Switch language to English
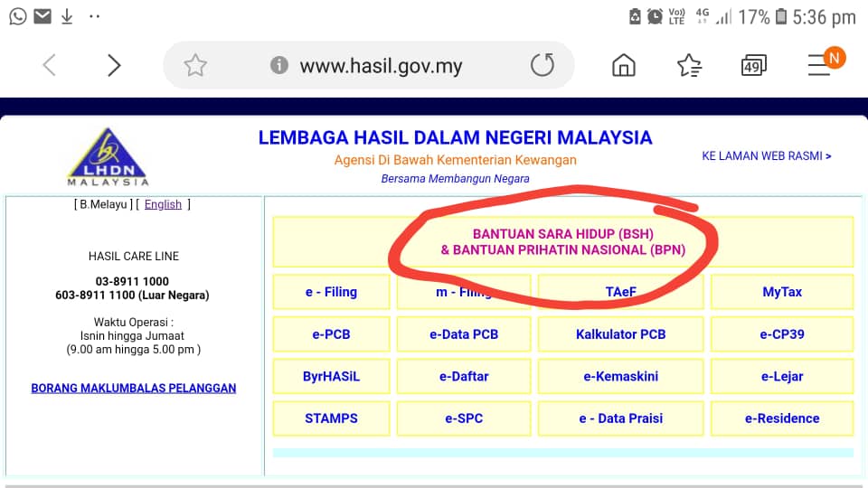868x488 pixels. click(x=163, y=204)
